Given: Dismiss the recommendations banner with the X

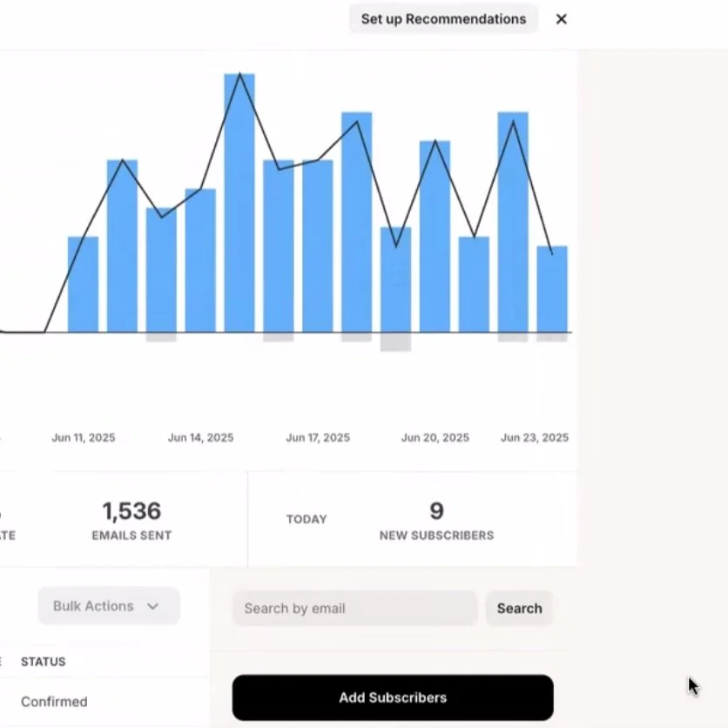Looking at the screenshot, I should [561, 18].
